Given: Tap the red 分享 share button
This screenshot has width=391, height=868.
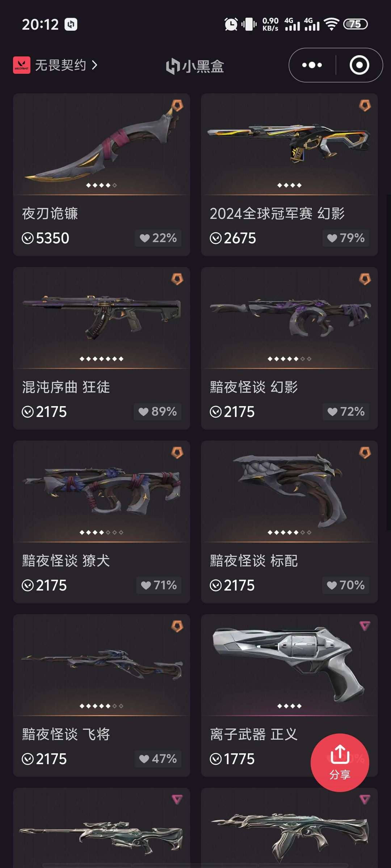Looking at the screenshot, I should pos(340,763).
